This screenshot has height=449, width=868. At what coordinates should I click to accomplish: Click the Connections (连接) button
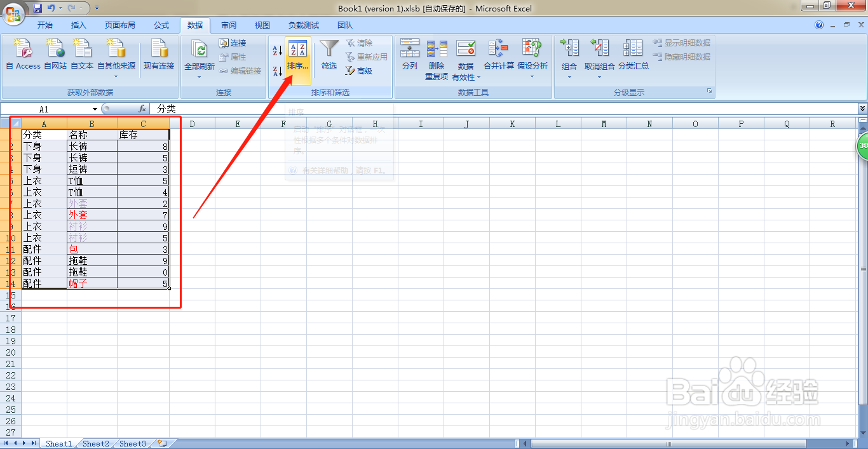pyautogui.click(x=233, y=43)
